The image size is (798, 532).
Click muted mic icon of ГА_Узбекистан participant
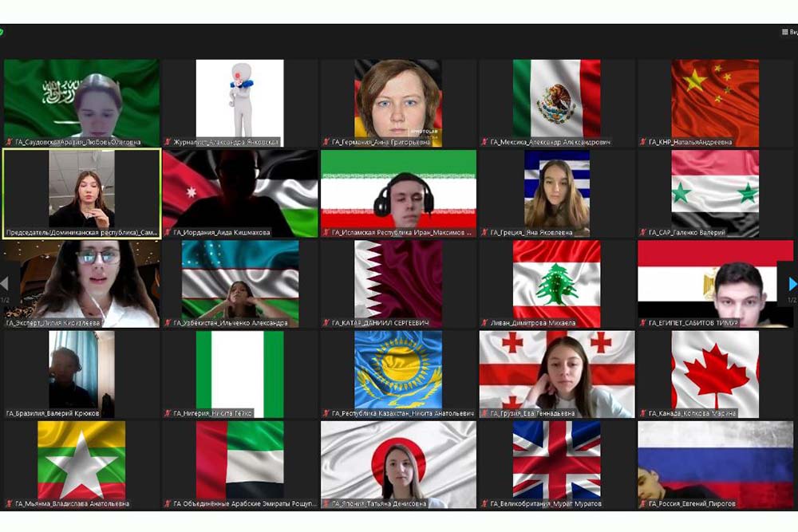pyautogui.click(x=167, y=322)
